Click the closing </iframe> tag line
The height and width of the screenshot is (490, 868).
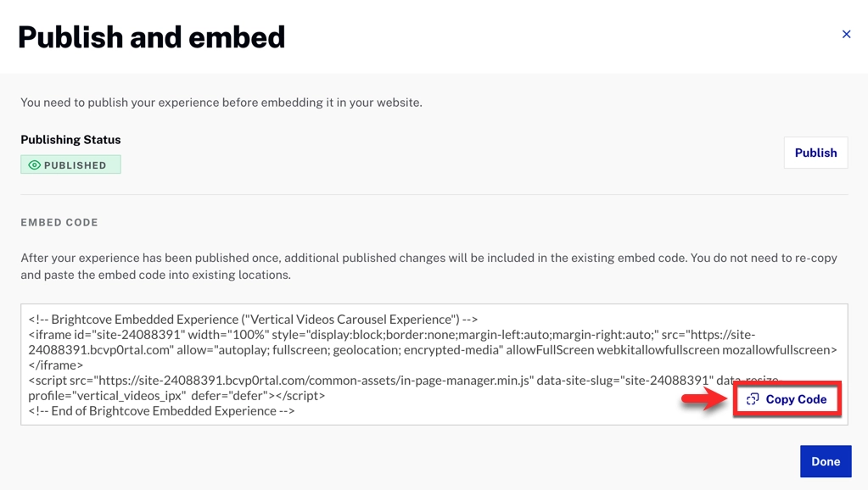pyautogui.click(x=56, y=365)
